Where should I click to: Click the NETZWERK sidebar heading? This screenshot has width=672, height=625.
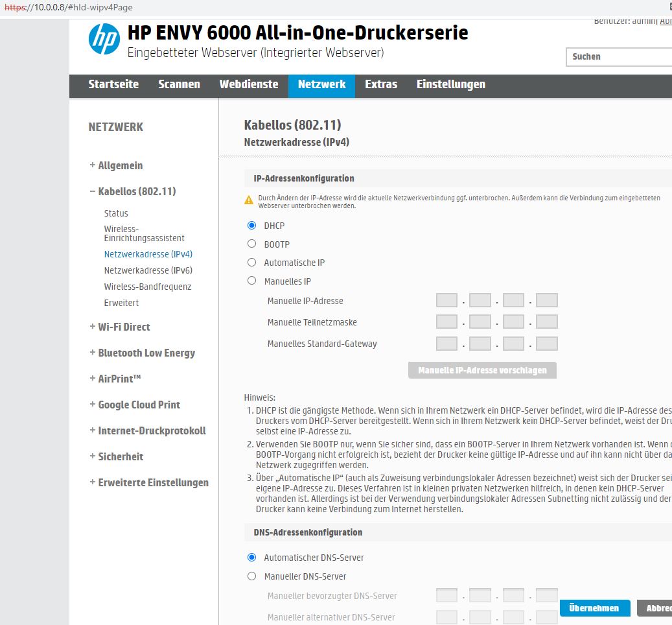[x=116, y=127]
